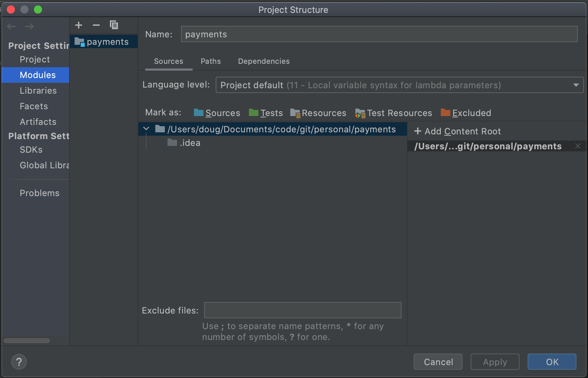Viewport: 588px width, 378px height.
Task: Open the help question mark button
Action: click(19, 362)
